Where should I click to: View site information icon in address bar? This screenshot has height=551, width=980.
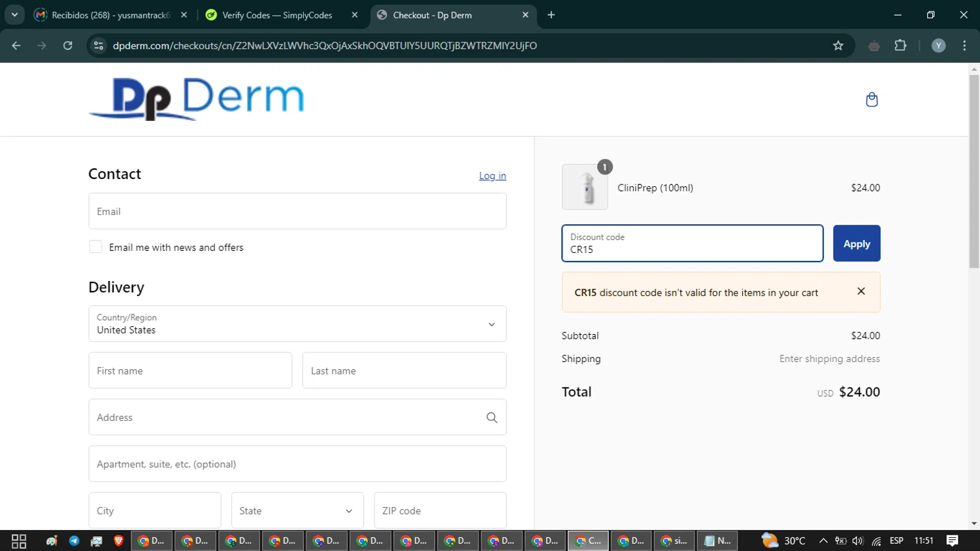(99, 45)
